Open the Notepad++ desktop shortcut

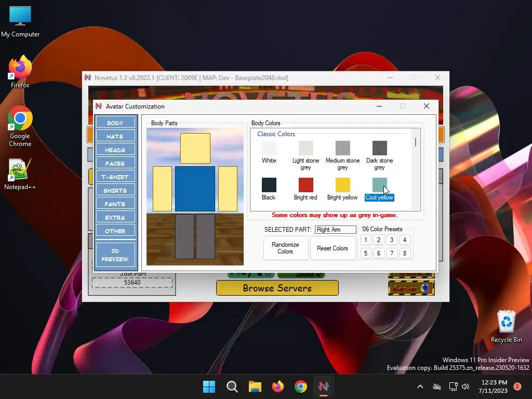click(x=20, y=174)
